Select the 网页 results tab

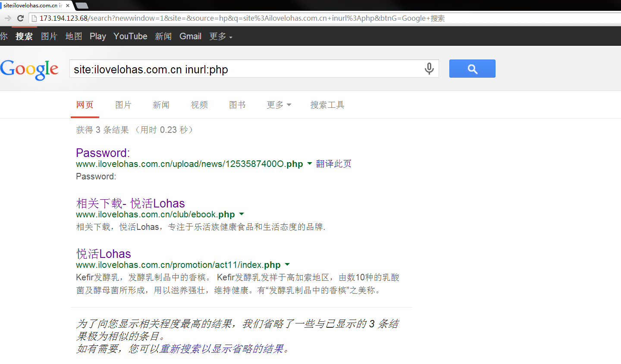click(x=85, y=105)
